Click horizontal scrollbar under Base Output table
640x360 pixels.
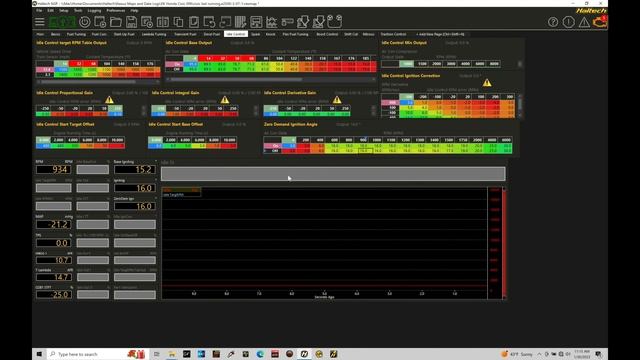pyautogui.click(x=270, y=80)
